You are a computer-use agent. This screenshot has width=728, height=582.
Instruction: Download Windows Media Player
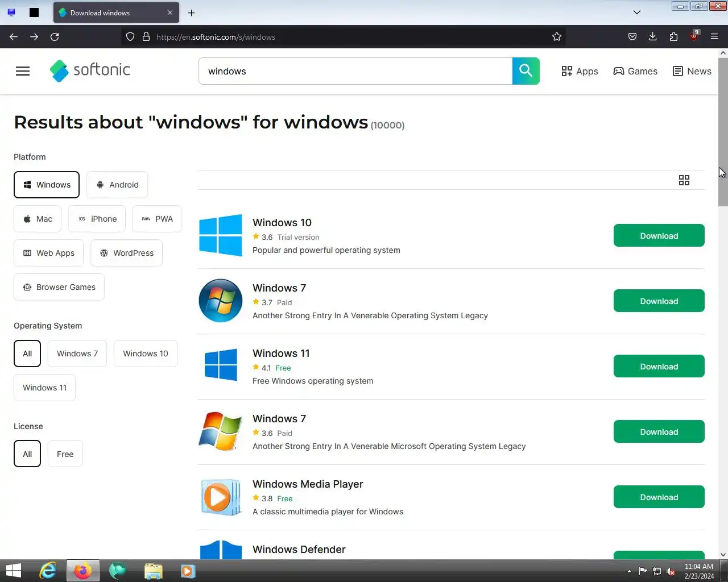(659, 497)
